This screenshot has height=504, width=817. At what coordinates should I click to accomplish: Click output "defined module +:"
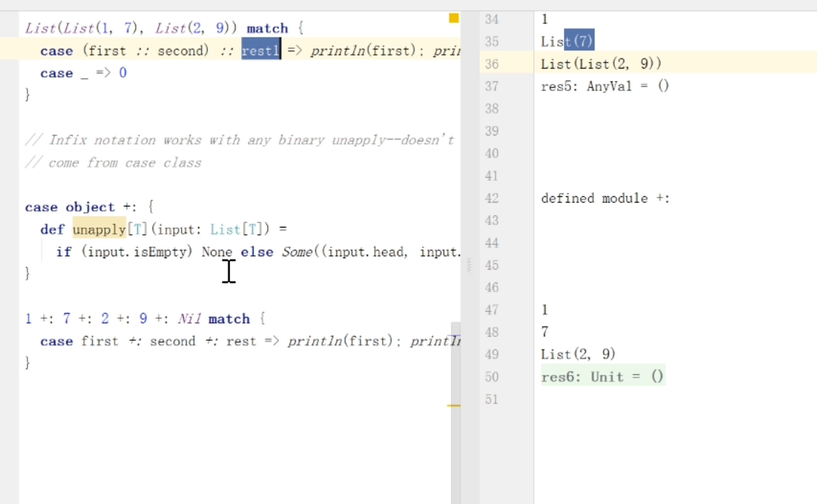pos(605,198)
